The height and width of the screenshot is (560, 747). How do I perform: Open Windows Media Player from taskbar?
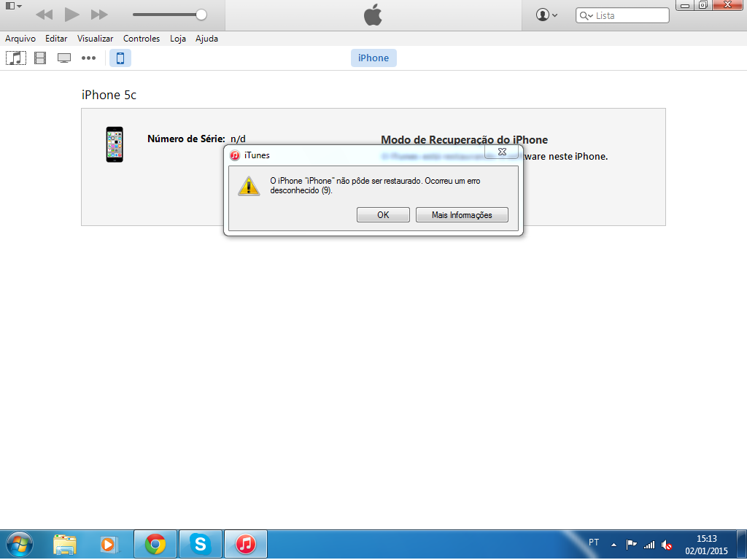109,544
